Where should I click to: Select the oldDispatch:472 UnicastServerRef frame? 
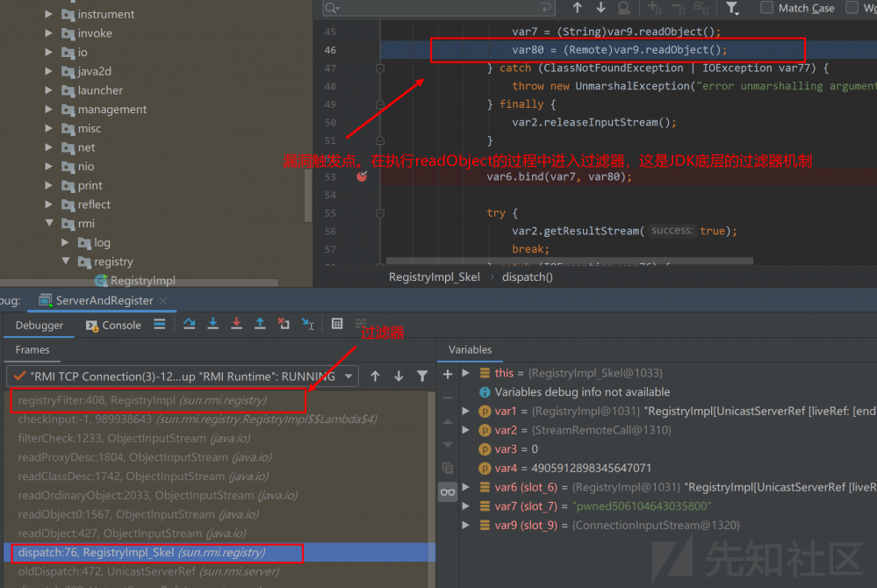click(219, 571)
